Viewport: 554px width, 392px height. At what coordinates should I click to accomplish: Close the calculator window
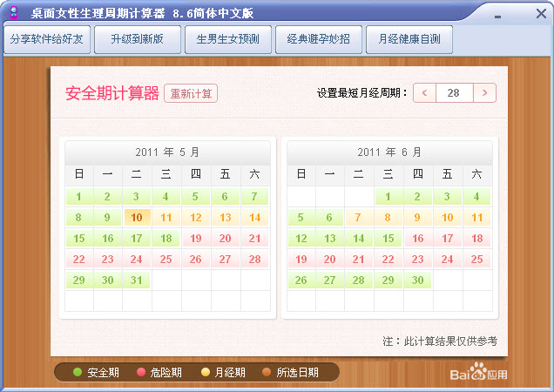point(541,14)
